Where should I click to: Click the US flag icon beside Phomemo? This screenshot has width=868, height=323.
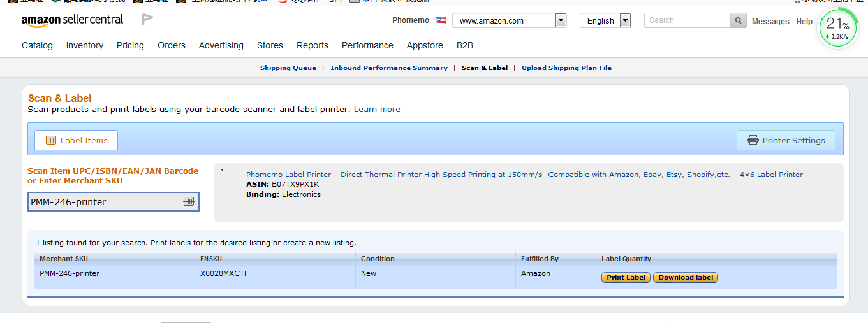tap(441, 20)
